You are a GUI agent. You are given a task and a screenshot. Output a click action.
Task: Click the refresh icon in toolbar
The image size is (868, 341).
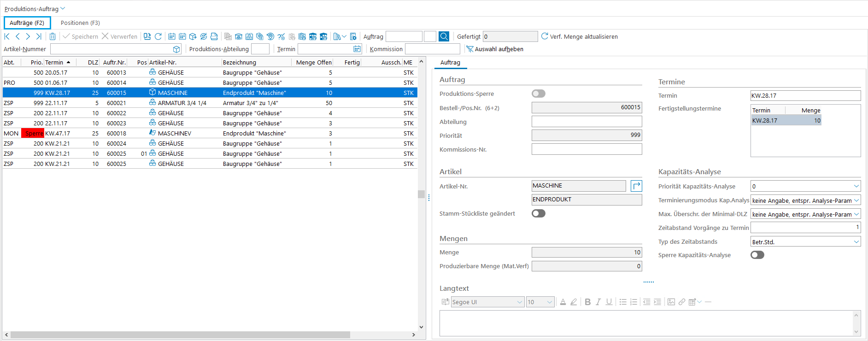pos(158,36)
